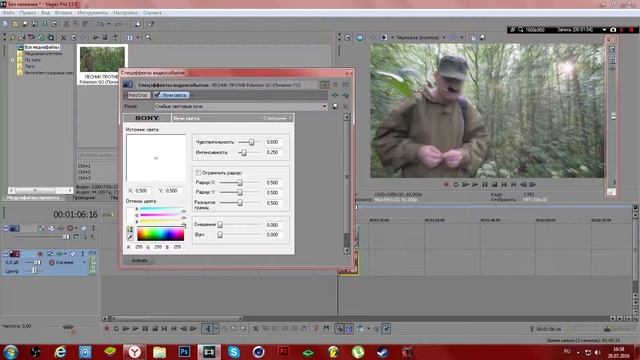640x360 pixels.
Task: Open the Инструменты menu
Action: (93, 13)
